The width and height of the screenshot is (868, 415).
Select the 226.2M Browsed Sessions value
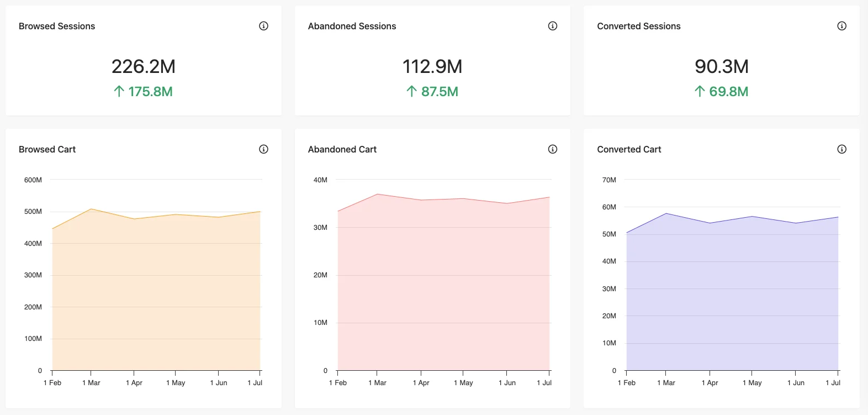(x=144, y=66)
